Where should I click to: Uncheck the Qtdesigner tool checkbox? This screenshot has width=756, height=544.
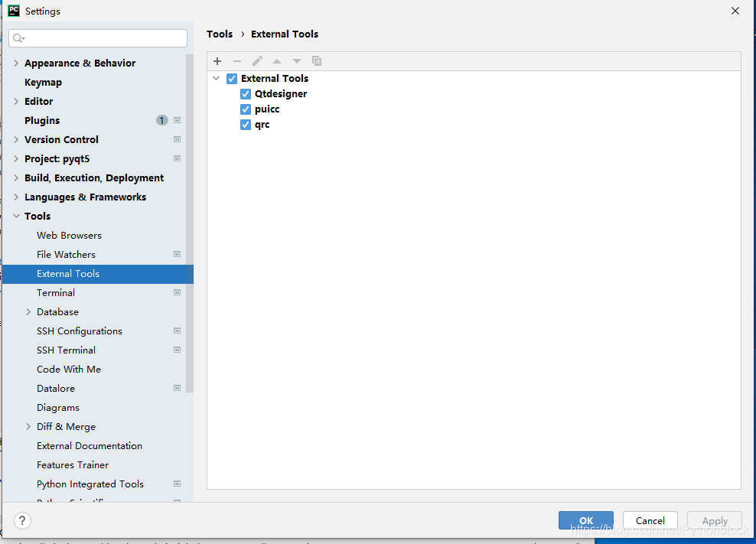[x=246, y=94]
